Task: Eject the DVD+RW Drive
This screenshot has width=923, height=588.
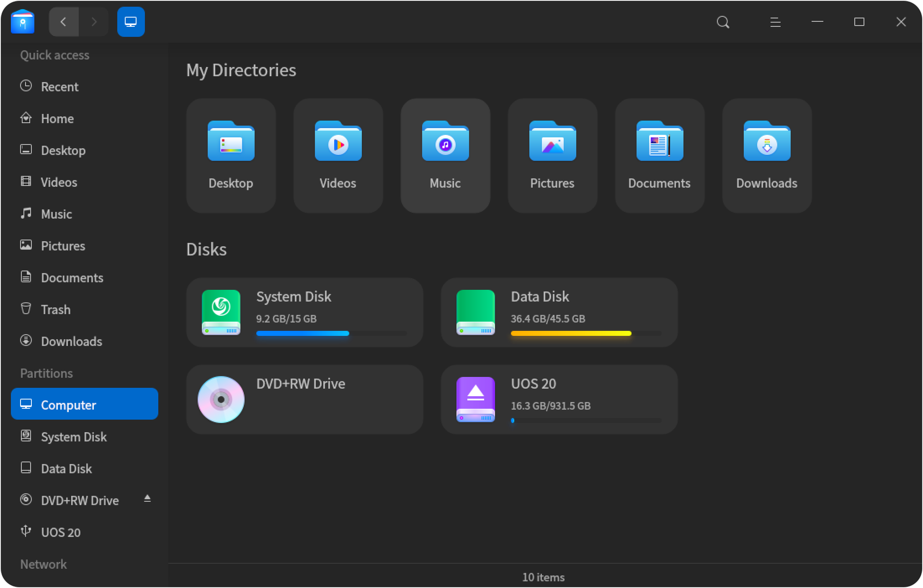Action: [x=147, y=499]
